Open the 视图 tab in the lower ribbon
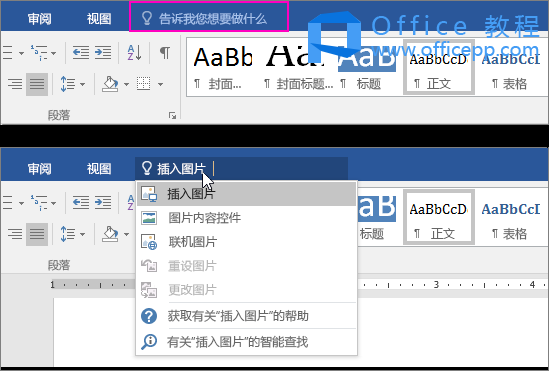The width and height of the screenshot is (549, 371). pos(99,169)
